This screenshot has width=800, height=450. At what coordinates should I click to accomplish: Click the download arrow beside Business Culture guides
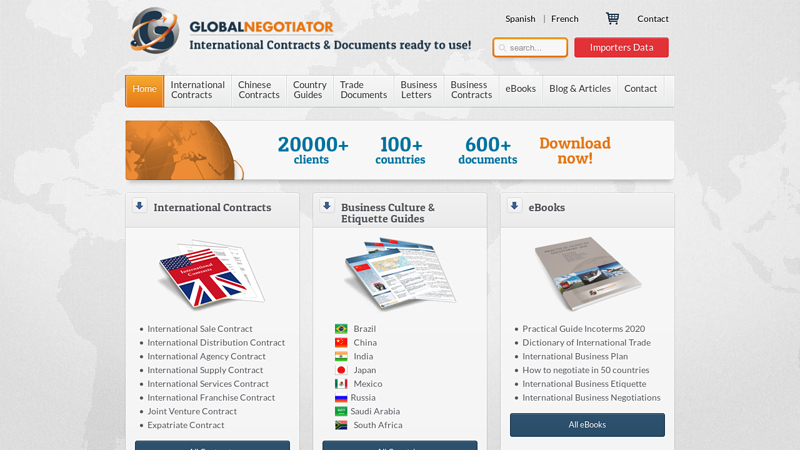(x=327, y=206)
